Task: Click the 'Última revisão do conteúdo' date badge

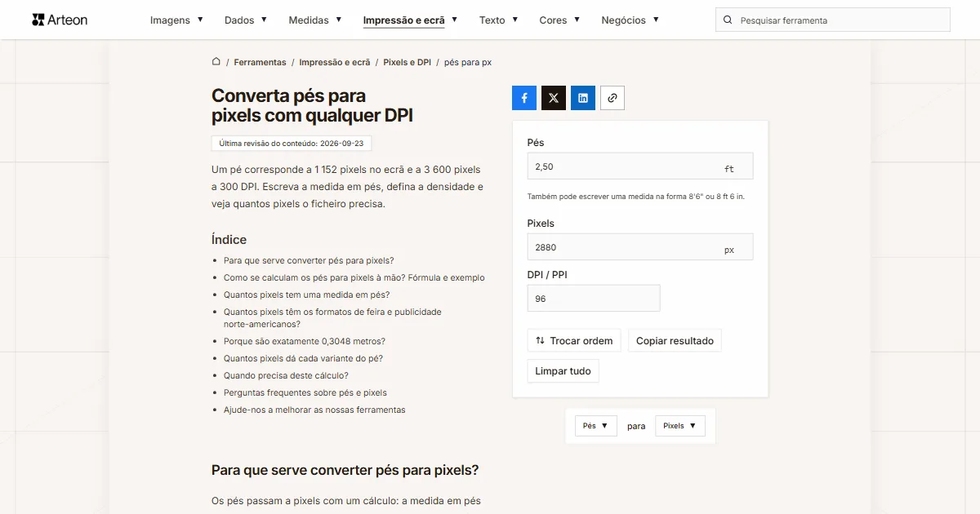Action: [x=292, y=143]
